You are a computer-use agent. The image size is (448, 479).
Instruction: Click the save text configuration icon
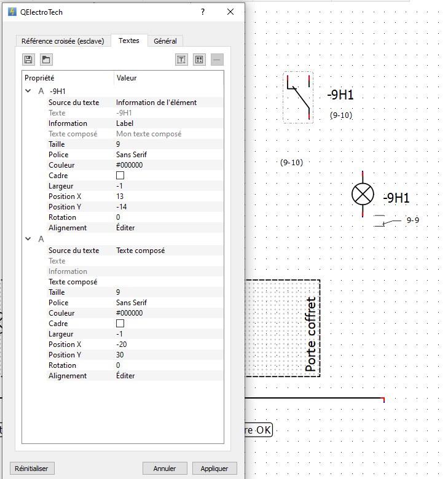(x=28, y=60)
